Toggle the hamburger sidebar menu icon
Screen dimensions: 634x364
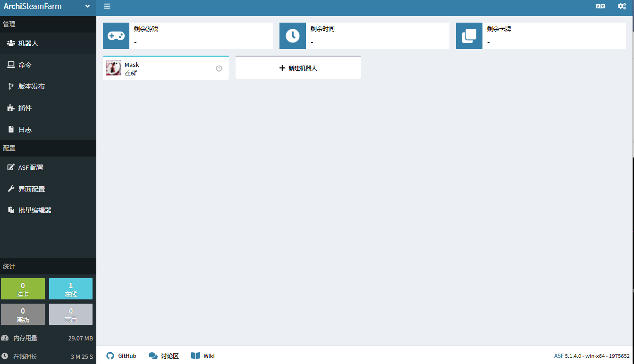click(107, 6)
